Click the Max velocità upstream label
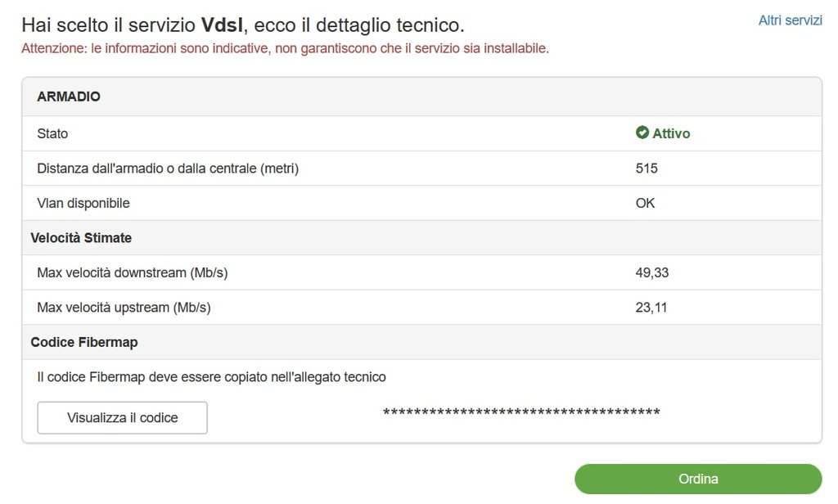The width and height of the screenshot is (838, 504). [124, 308]
